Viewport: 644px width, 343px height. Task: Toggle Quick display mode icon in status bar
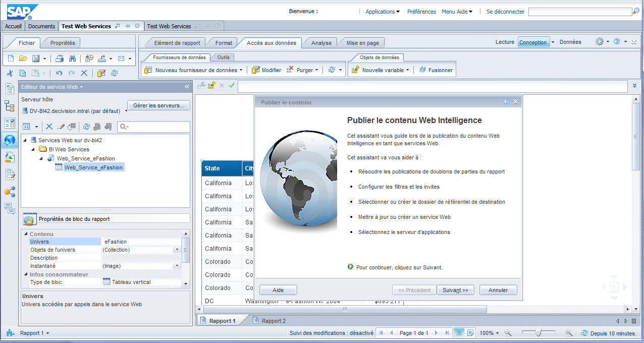pyautogui.click(x=459, y=333)
